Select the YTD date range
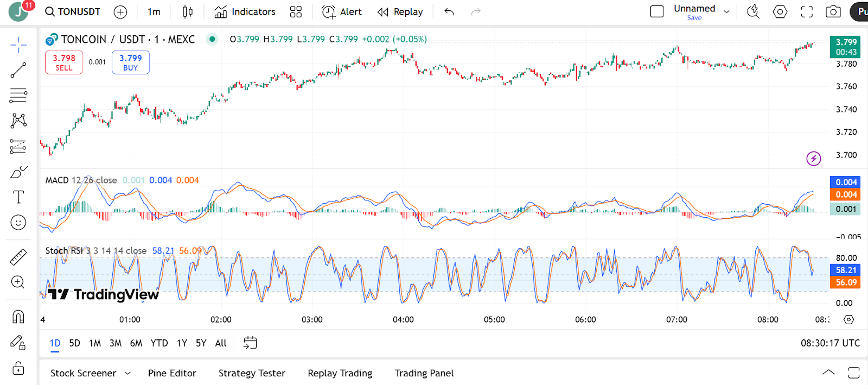The width and height of the screenshot is (868, 385). pyautogui.click(x=159, y=343)
